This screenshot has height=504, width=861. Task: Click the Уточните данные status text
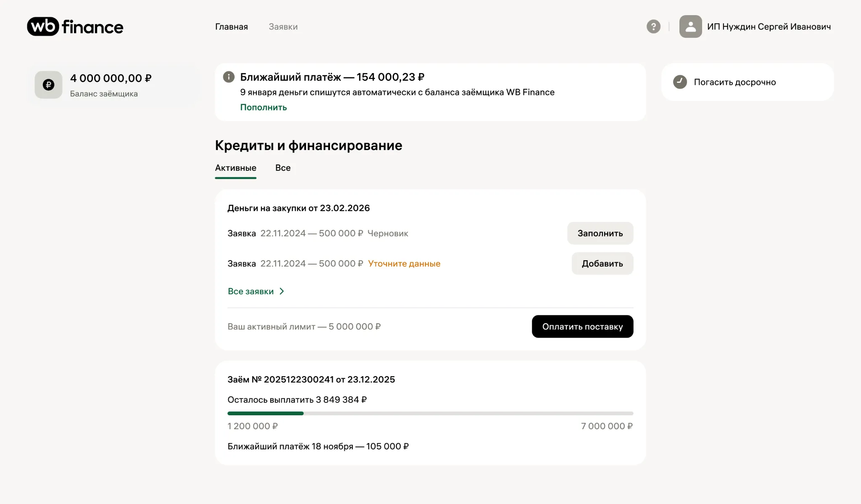click(x=404, y=264)
